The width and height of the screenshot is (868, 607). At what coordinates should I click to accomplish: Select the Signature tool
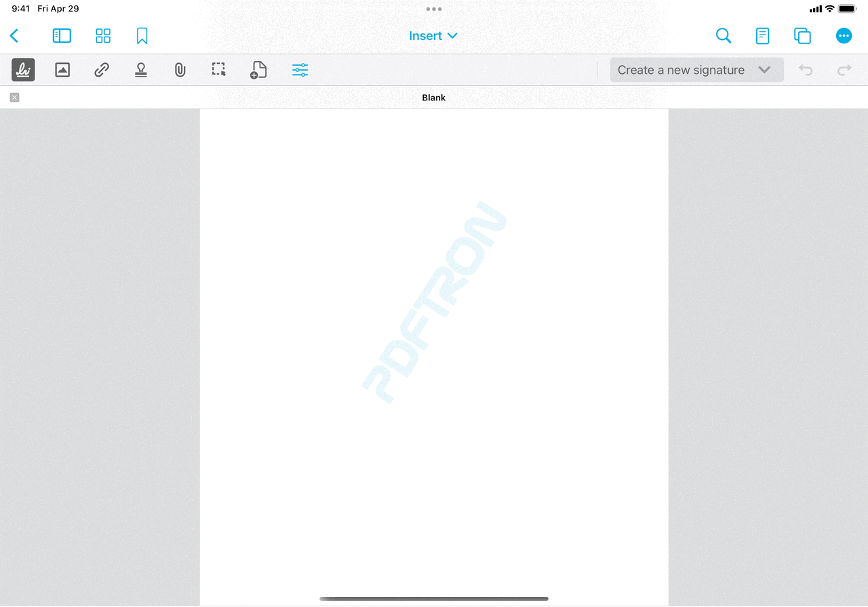[23, 70]
